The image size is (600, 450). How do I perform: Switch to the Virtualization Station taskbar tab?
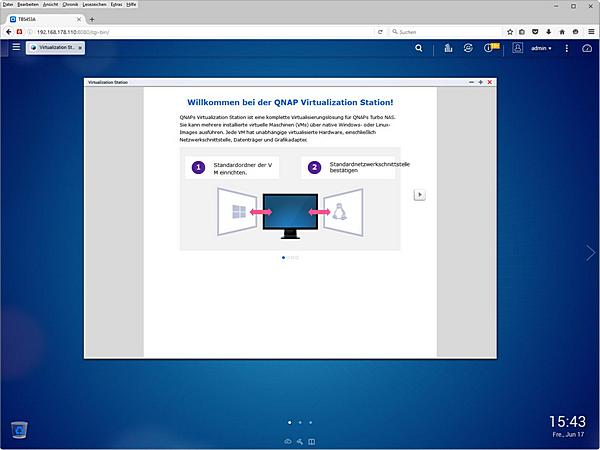tap(53, 48)
